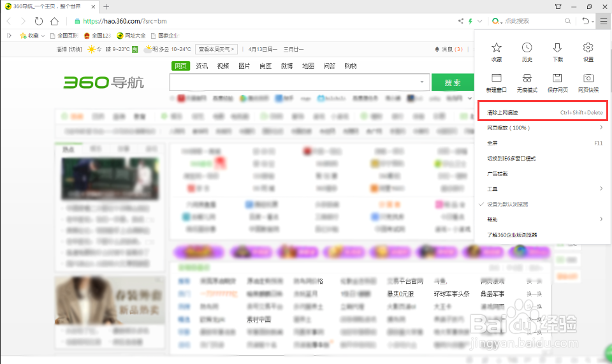
Task: Open the news photo thumbnail under 热点
Action: point(110,178)
